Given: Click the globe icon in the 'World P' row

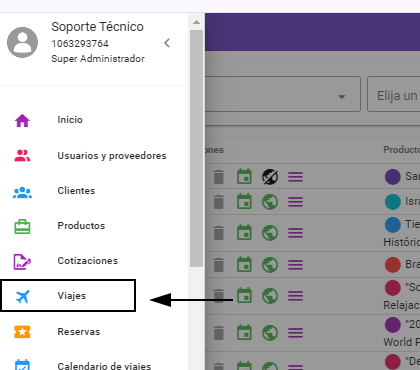Looking at the screenshot, I should (x=270, y=333).
